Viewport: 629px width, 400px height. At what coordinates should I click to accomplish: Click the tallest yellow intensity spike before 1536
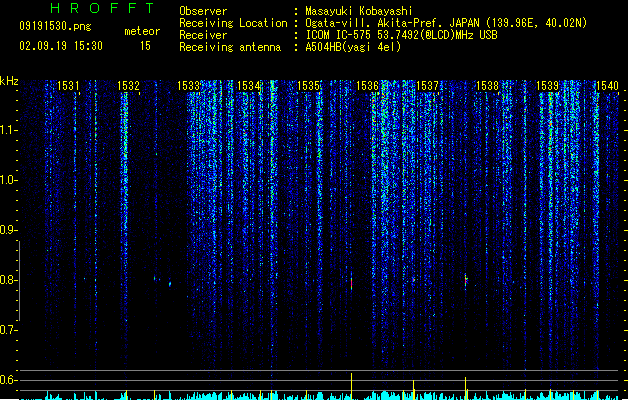tap(351, 386)
